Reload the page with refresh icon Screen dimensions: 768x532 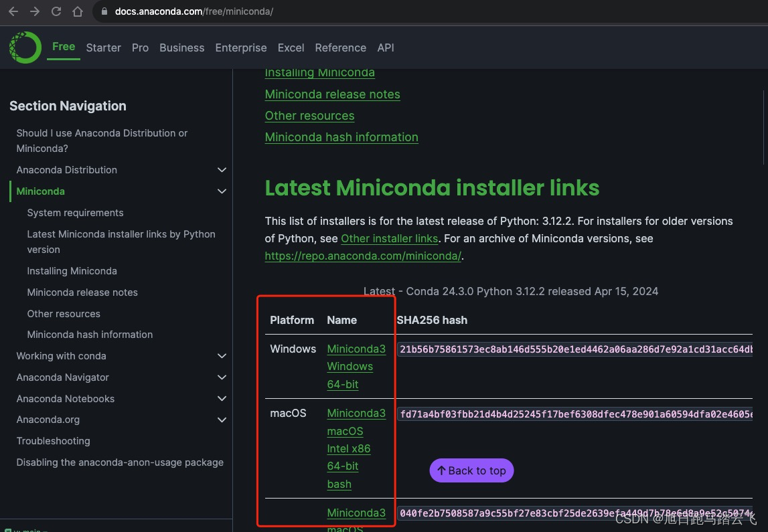[56, 11]
